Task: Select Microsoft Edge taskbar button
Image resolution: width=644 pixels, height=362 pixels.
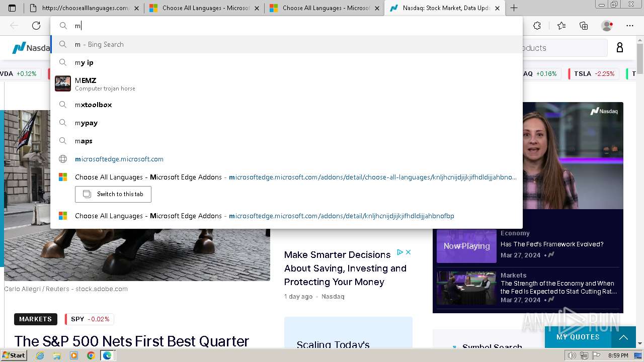Action: (108, 355)
